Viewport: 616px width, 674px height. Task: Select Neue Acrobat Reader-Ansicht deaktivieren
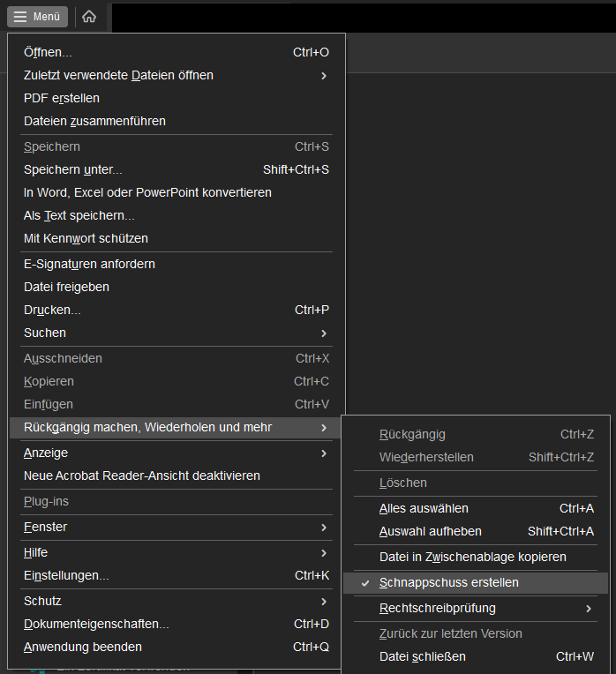click(x=177, y=476)
